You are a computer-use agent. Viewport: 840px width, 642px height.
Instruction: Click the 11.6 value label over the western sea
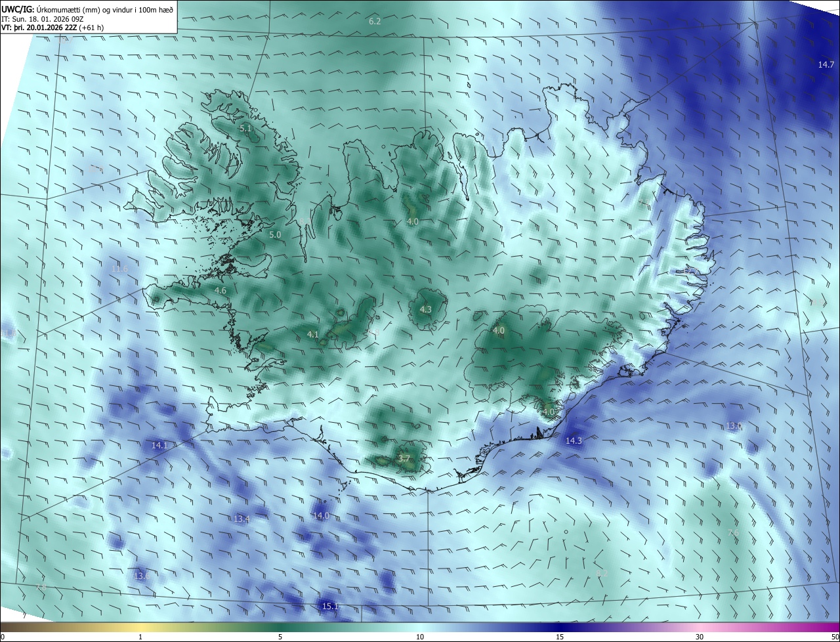119,269
